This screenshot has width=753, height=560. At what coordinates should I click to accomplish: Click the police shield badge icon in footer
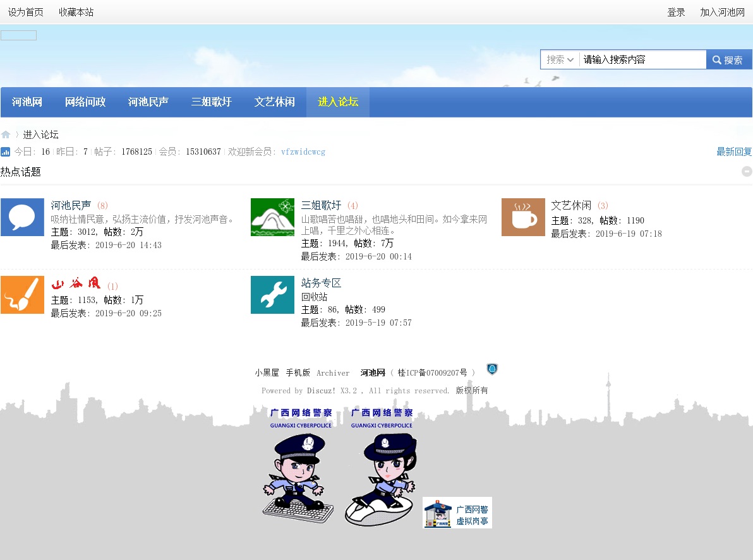[x=491, y=369]
